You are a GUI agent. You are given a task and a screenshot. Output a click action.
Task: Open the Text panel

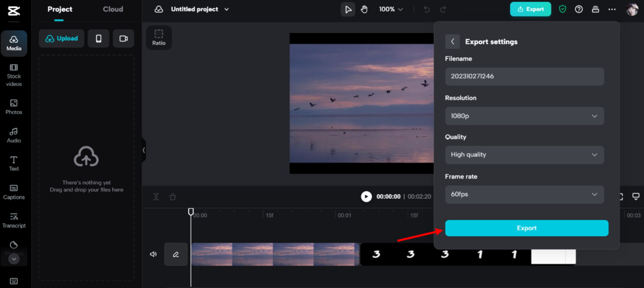click(x=14, y=163)
